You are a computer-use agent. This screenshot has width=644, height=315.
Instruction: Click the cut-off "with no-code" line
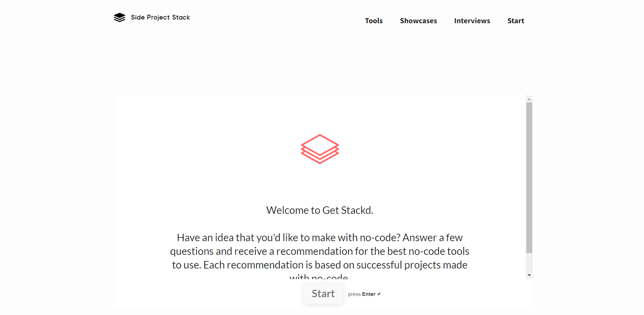(319, 276)
